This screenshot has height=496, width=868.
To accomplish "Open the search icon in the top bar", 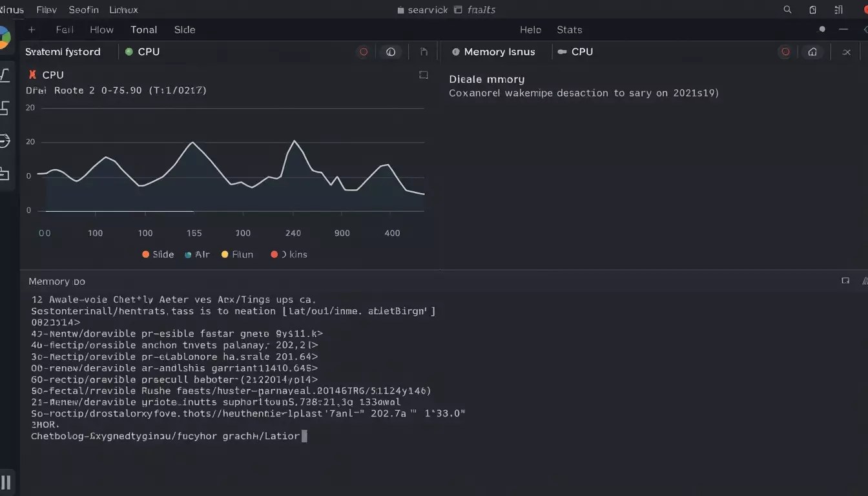I will coord(787,10).
